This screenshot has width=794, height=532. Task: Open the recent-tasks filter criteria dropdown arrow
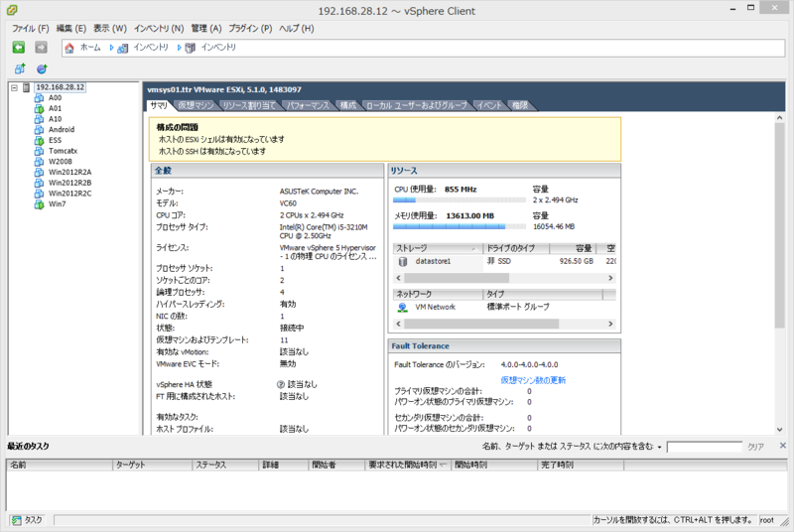(659, 447)
